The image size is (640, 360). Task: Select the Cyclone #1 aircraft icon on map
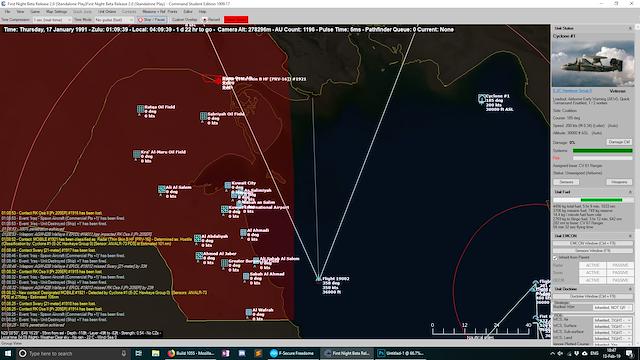482,98
